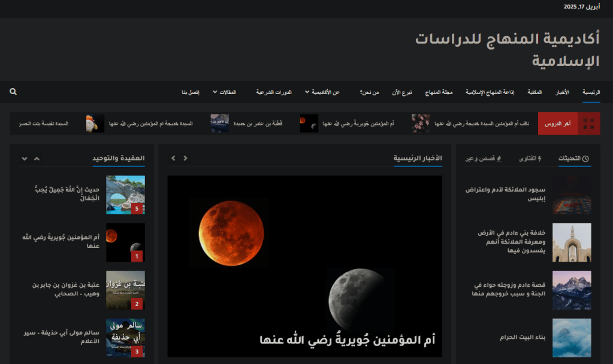Click up chevron in العقيدة والتوحيد panel

click(x=37, y=159)
